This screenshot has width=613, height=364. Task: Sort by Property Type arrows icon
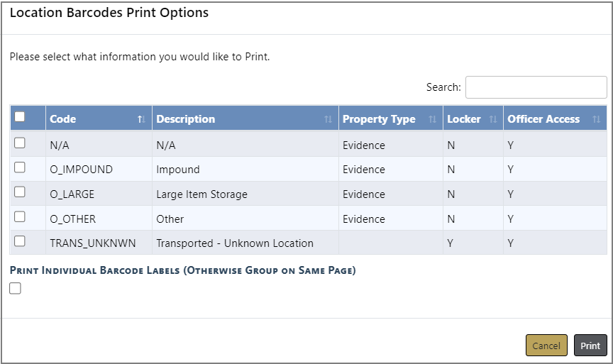click(x=432, y=119)
